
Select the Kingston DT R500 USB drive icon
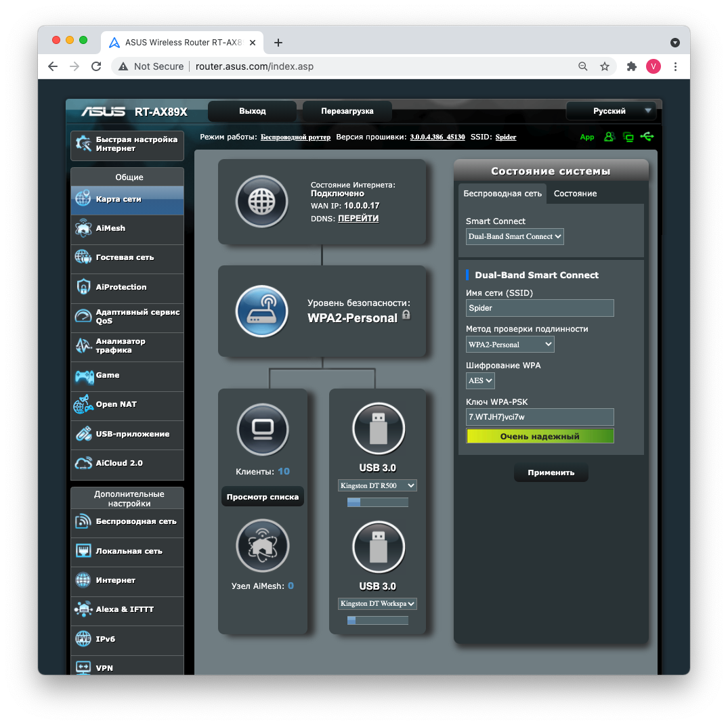pyautogui.click(x=379, y=429)
